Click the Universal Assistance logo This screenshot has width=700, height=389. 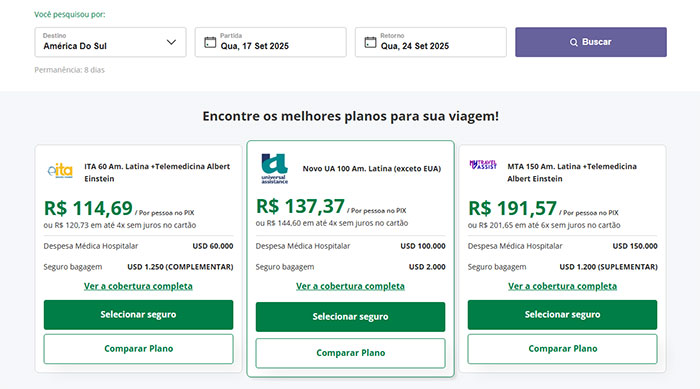(275, 168)
